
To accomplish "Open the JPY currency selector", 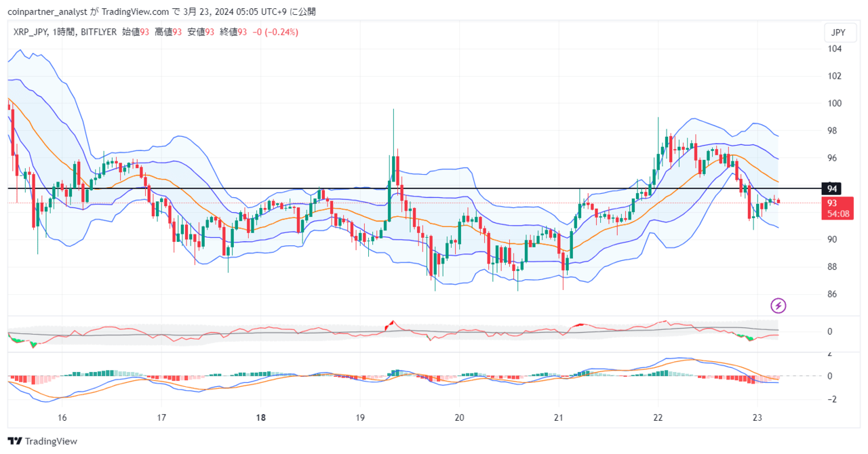I will click(x=839, y=32).
